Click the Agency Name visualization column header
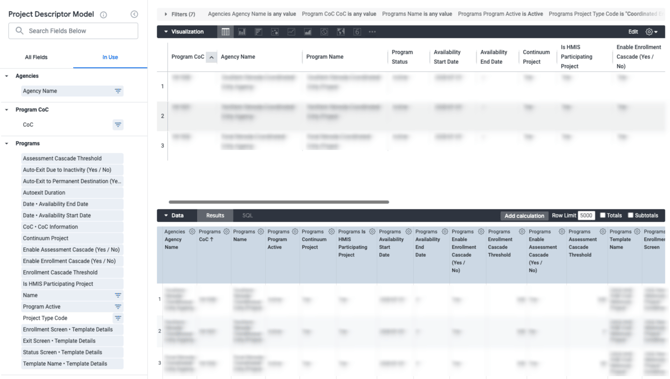This screenshot has width=670, height=379. pos(238,57)
